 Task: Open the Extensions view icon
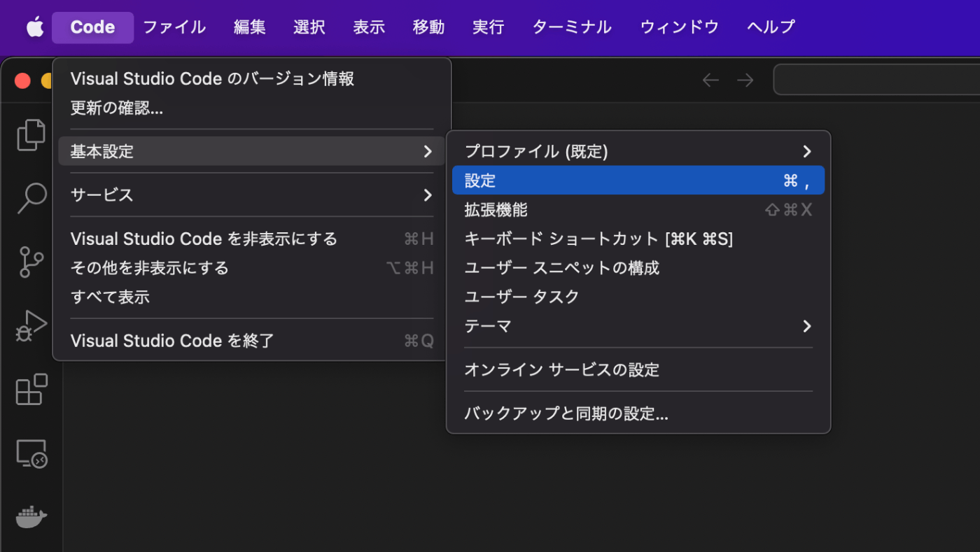click(31, 390)
